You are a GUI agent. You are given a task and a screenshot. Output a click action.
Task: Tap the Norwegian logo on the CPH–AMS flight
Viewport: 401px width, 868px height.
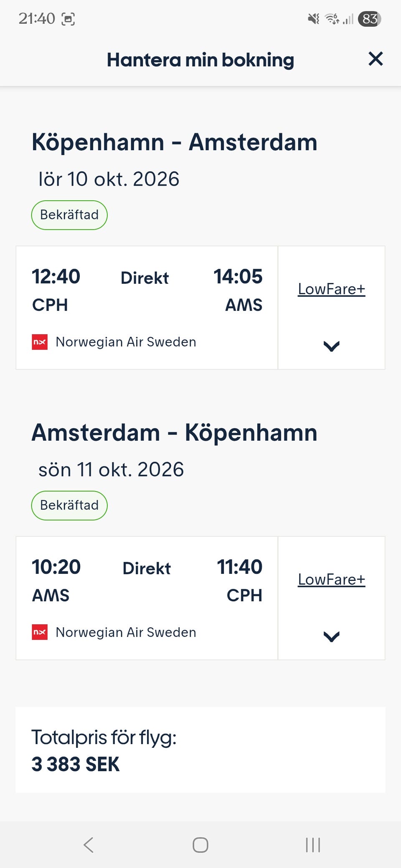[40, 342]
